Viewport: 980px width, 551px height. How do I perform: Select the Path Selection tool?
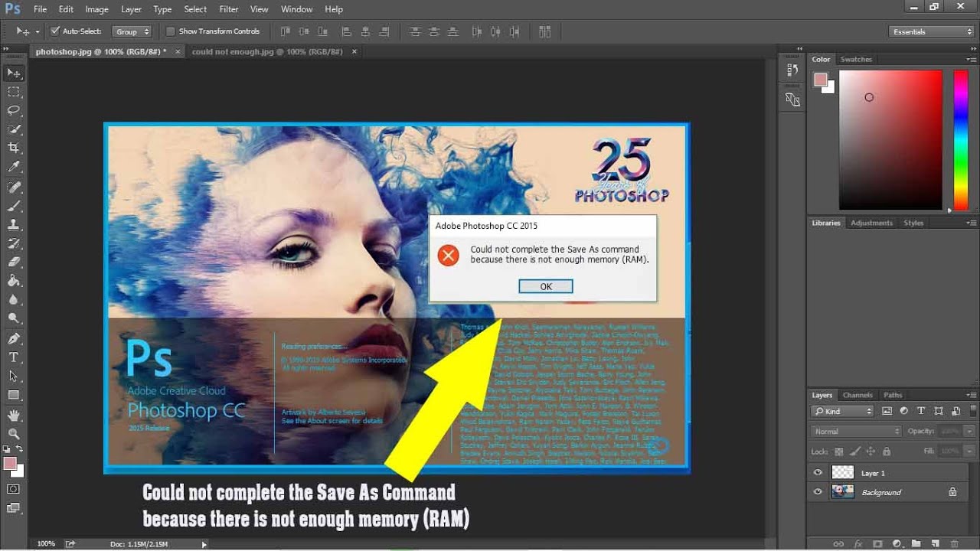point(14,377)
